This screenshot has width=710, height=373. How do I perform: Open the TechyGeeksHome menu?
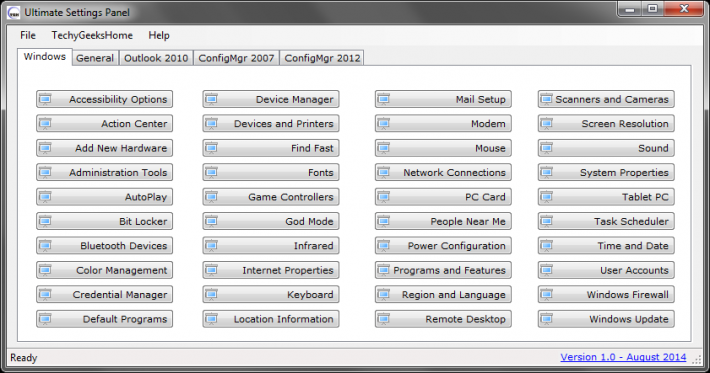coord(92,35)
